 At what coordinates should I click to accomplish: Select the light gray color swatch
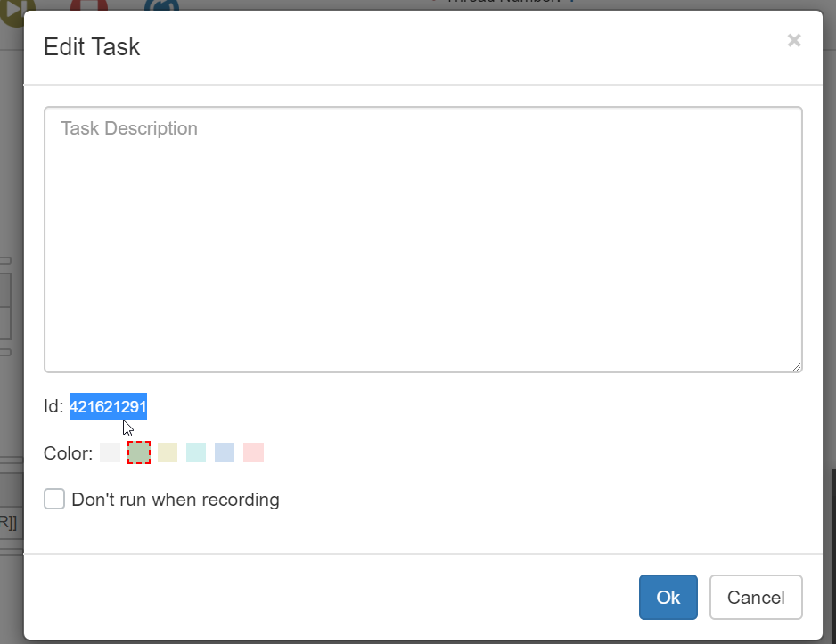[x=110, y=452]
